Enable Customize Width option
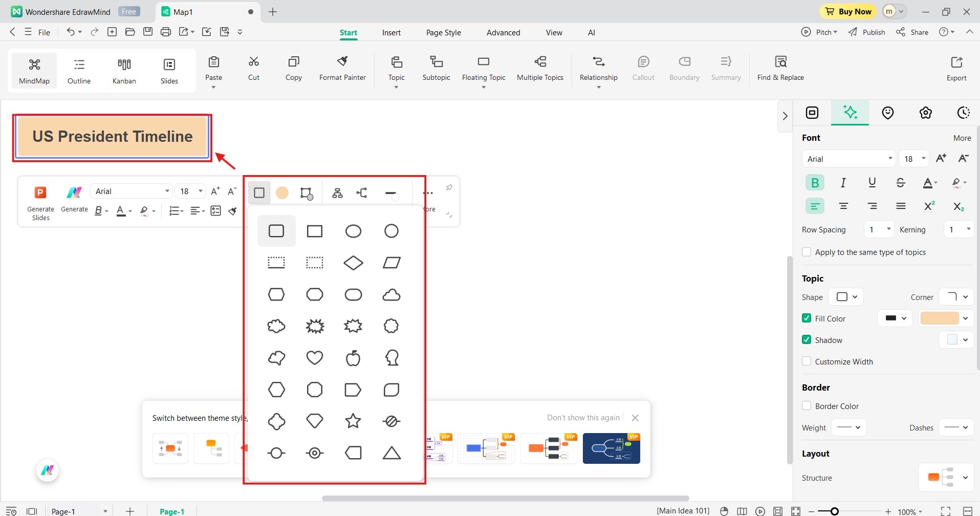 [x=807, y=361]
